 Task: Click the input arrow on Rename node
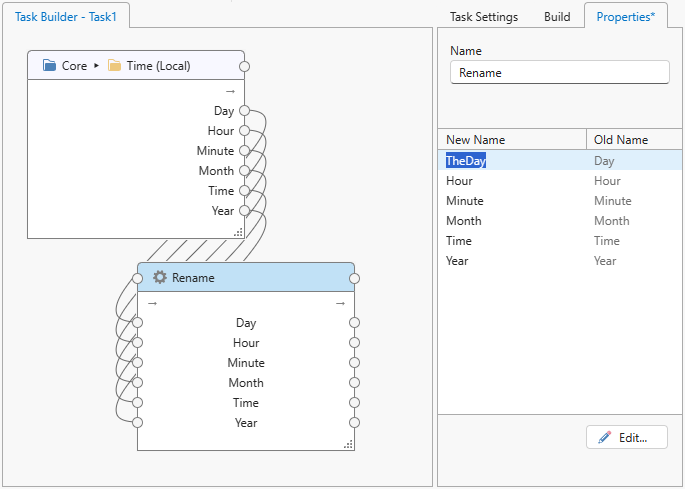152,303
